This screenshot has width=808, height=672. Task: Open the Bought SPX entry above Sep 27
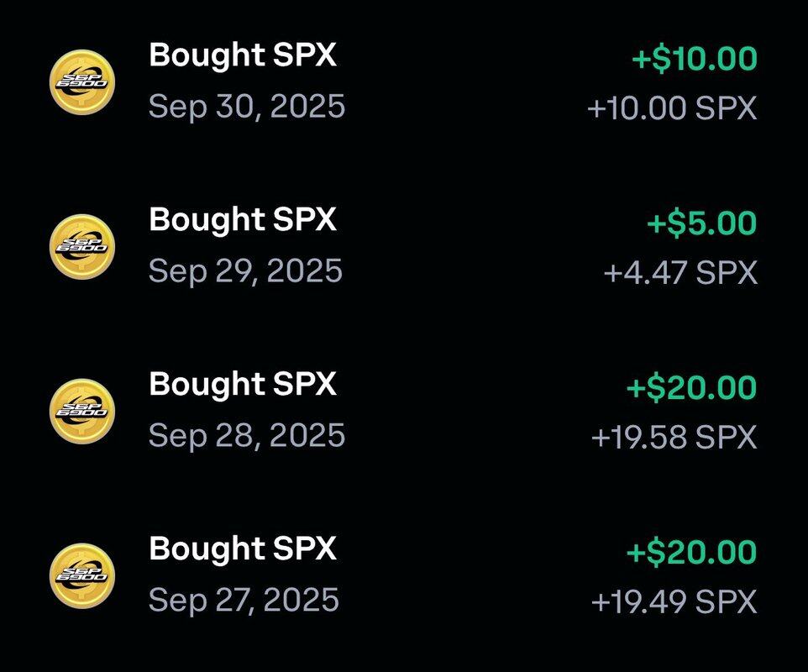[243, 549]
